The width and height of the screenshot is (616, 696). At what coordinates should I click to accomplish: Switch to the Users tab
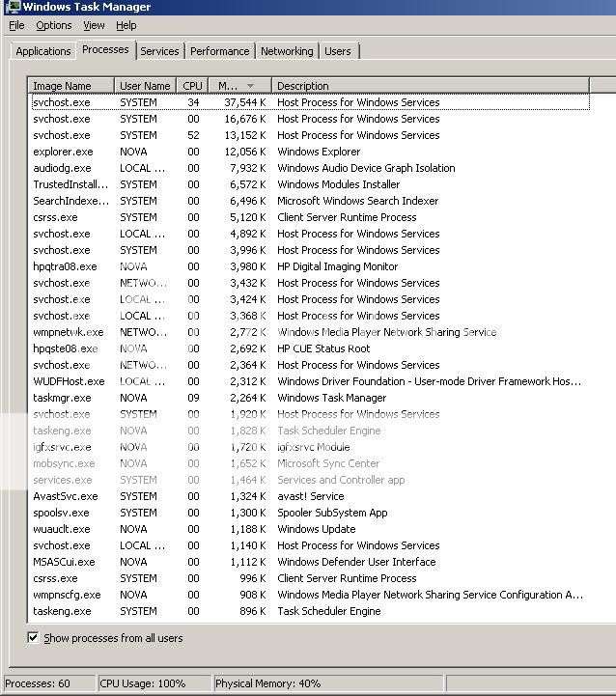pyautogui.click(x=338, y=51)
